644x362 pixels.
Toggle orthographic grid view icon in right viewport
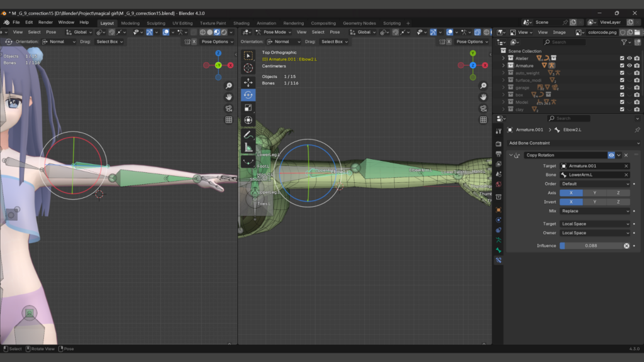pos(483,119)
